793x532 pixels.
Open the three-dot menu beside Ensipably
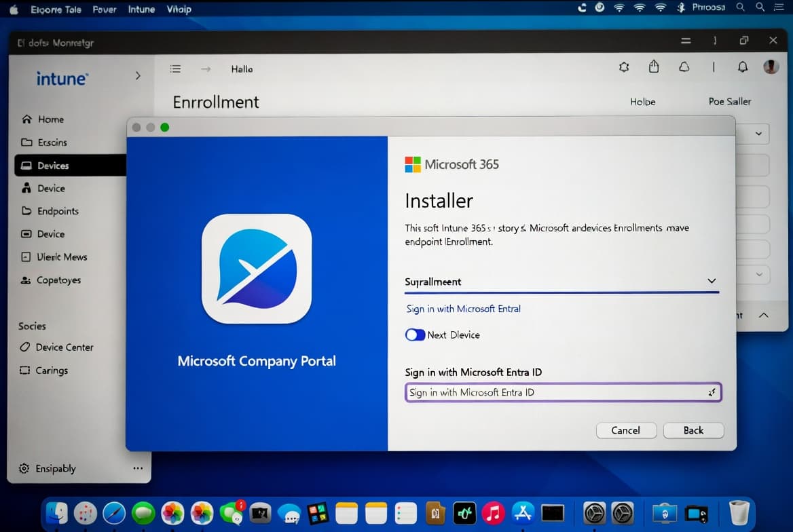(x=138, y=468)
